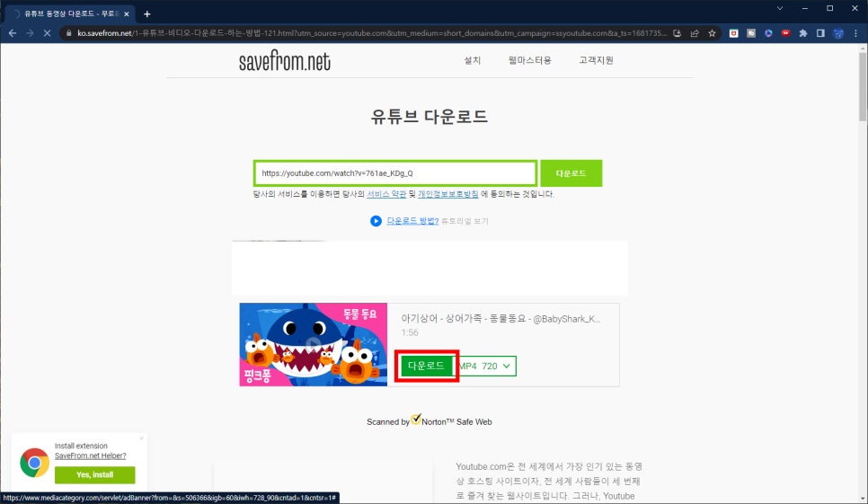Click the blue play tutorial icon
868x504 pixels.
point(376,221)
